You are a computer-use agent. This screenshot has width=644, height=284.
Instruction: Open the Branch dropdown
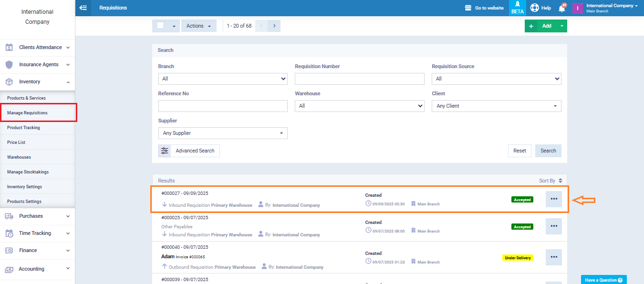(x=223, y=79)
